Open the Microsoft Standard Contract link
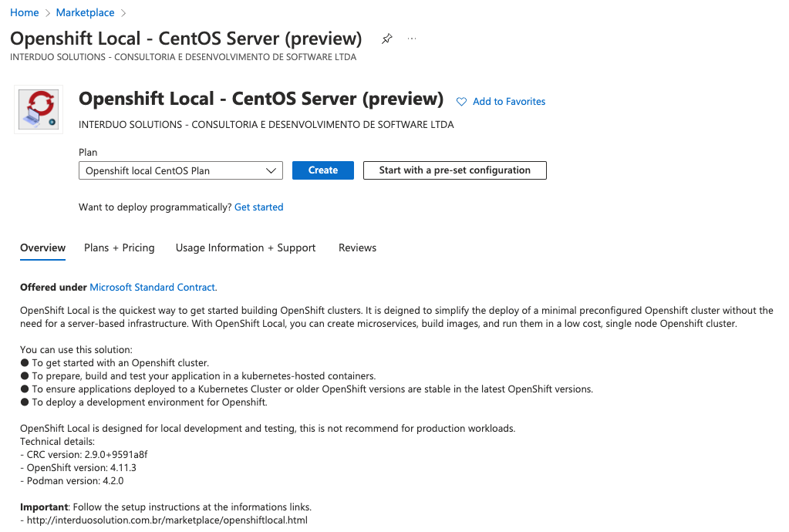789x532 pixels. click(x=153, y=287)
